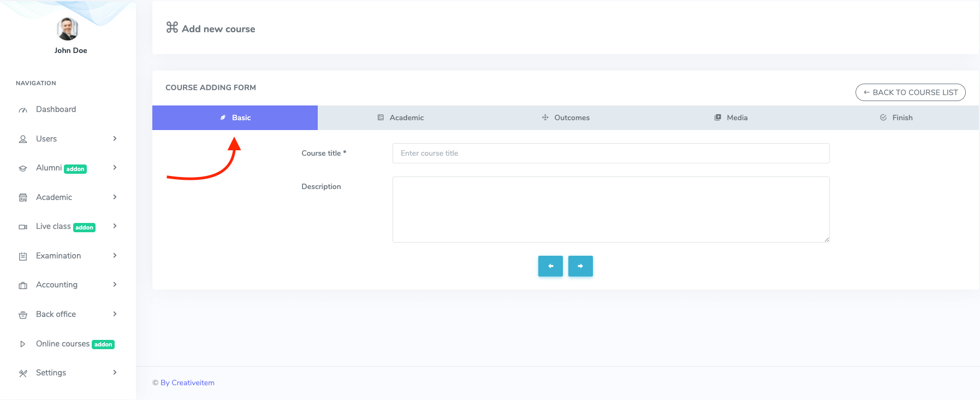980x400 pixels.
Task: Click the Examination clipboard icon
Action: click(23, 256)
